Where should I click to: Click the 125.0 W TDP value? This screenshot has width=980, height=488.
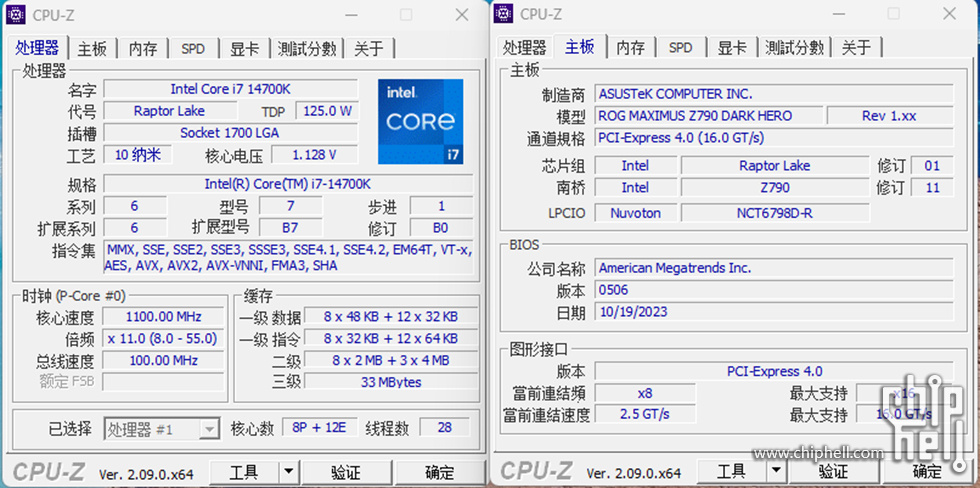point(327,111)
